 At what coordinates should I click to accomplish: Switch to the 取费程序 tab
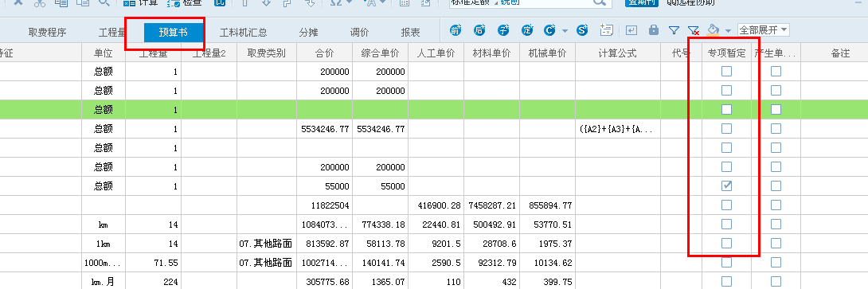(x=48, y=32)
